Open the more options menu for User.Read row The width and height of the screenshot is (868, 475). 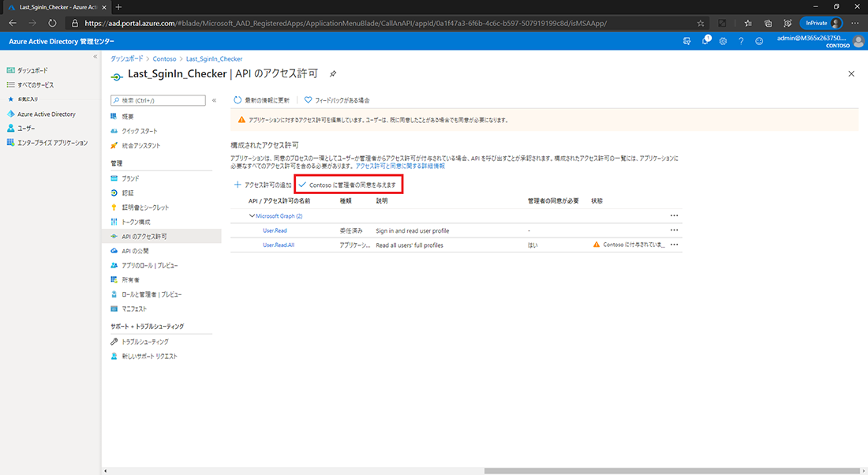674,230
